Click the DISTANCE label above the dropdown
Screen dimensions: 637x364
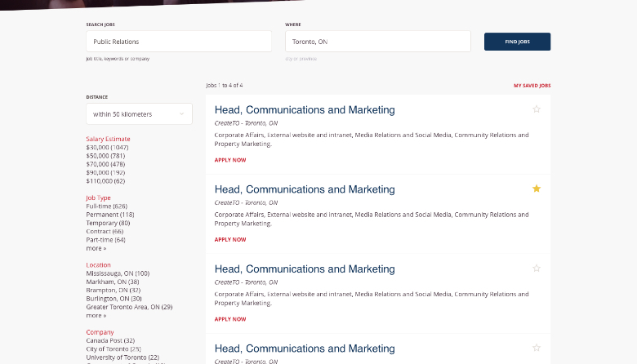tap(96, 97)
